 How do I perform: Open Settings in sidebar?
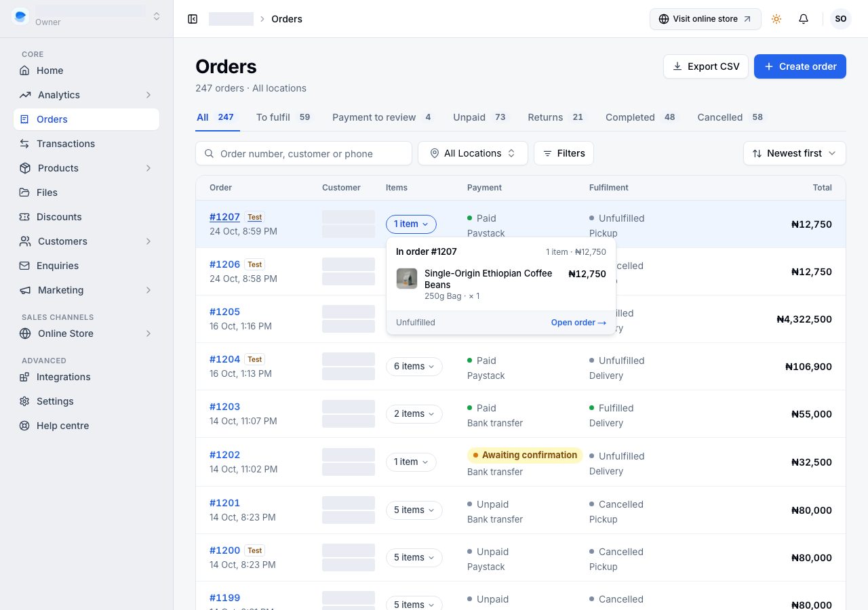click(86, 401)
